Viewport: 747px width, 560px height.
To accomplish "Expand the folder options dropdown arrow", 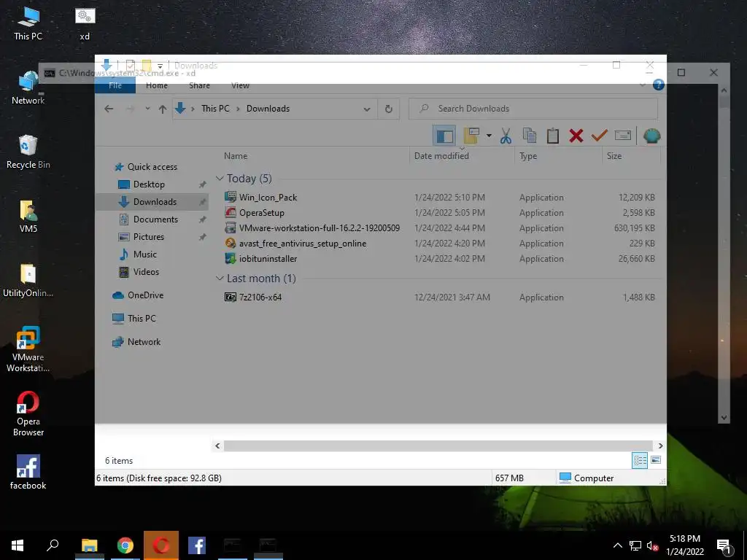I will click(489, 136).
